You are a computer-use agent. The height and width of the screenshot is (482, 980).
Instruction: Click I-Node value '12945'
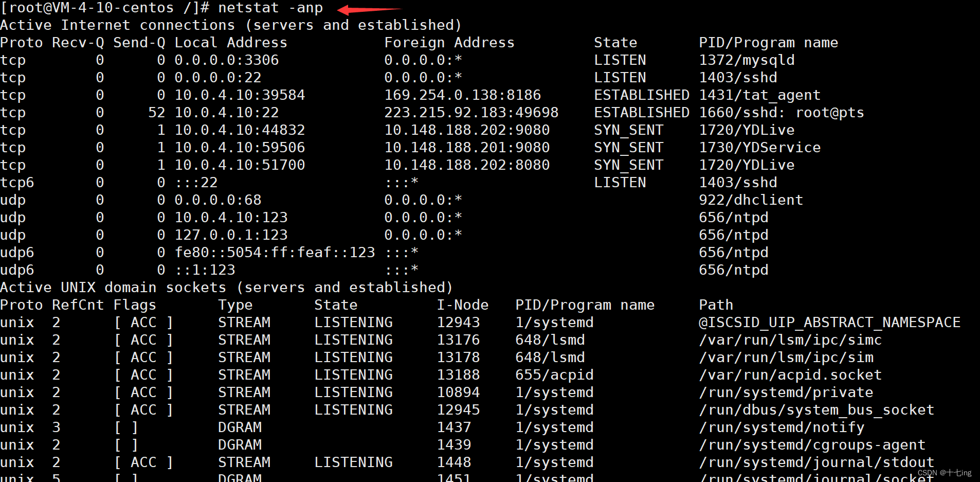(x=459, y=410)
